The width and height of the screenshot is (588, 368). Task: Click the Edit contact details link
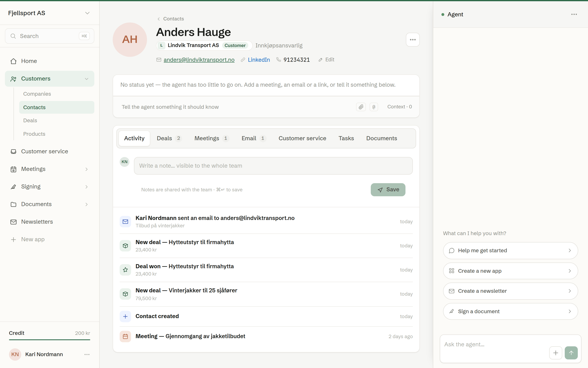[x=326, y=60]
